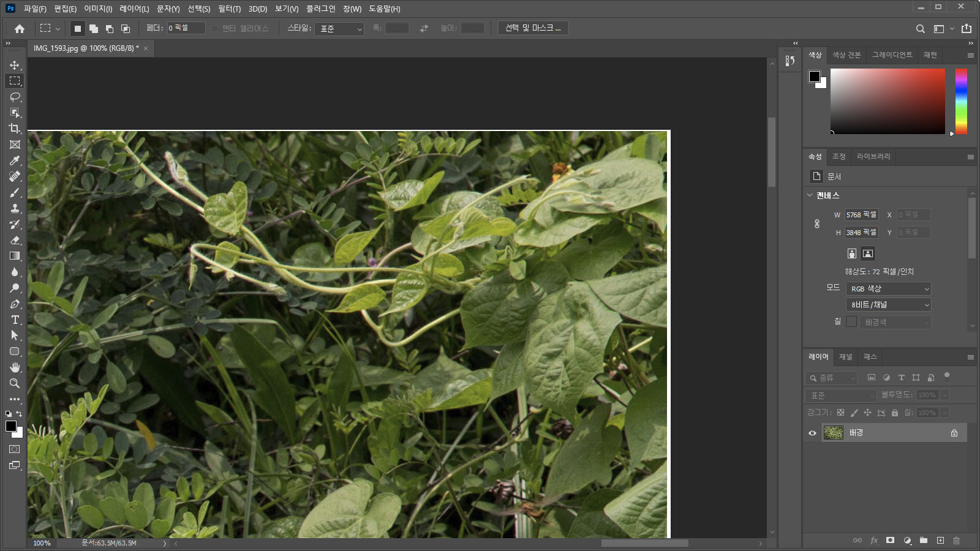This screenshot has height=551, width=980.
Task: Create a new layer icon
Action: (940, 540)
